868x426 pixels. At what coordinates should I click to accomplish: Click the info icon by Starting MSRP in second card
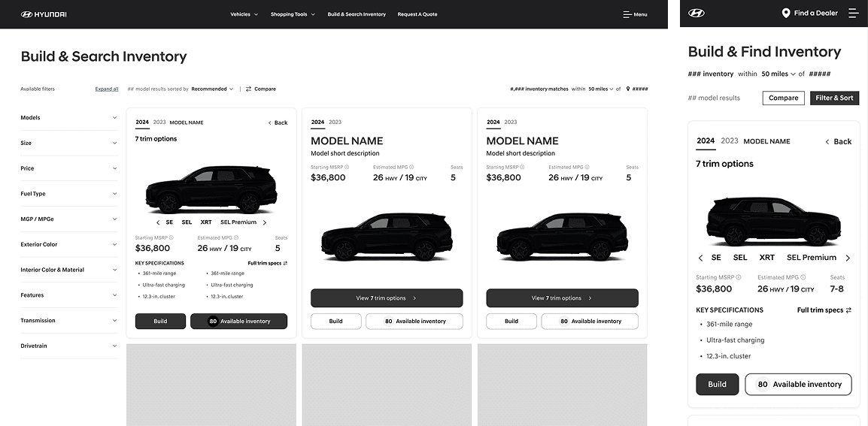pyautogui.click(x=347, y=167)
